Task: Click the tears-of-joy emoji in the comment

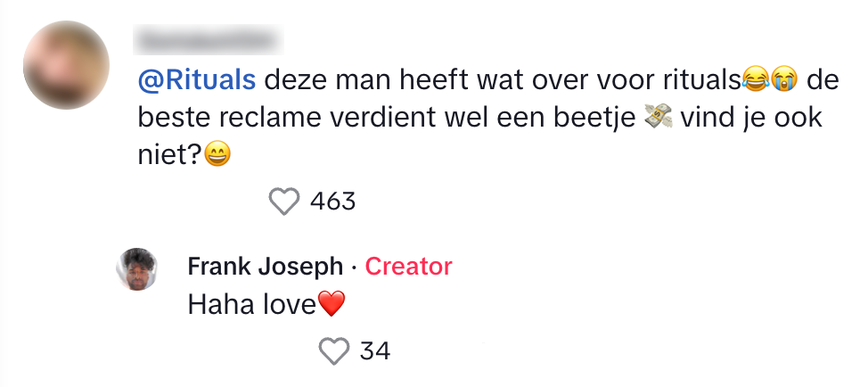Action: tap(754, 82)
